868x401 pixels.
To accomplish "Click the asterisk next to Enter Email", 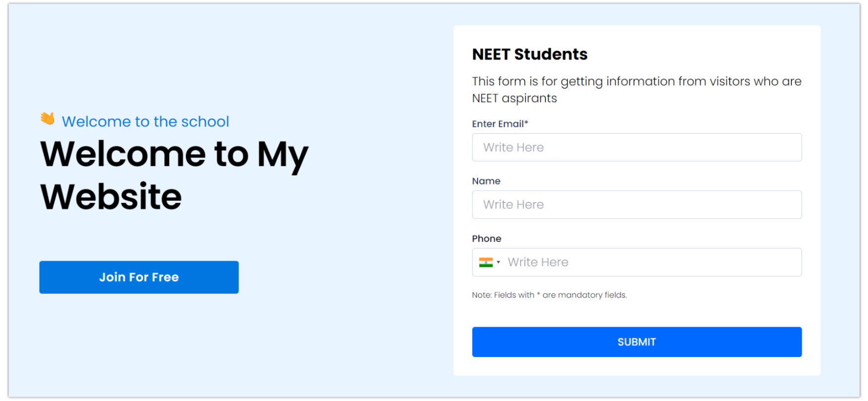I will [x=527, y=123].
